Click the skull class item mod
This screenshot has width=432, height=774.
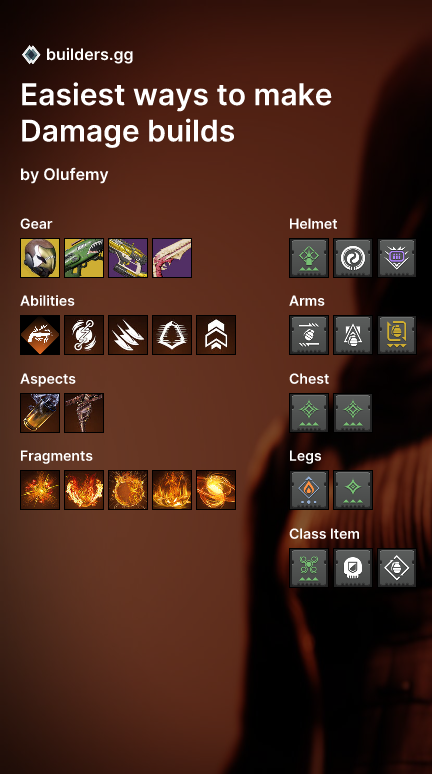(x=353, y=568)
